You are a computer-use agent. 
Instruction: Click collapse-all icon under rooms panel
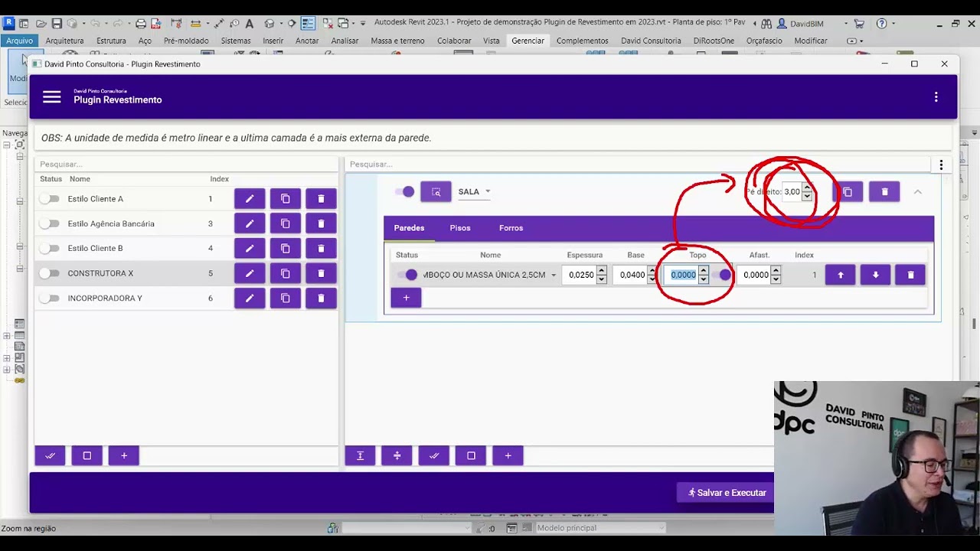click(397, 455)
